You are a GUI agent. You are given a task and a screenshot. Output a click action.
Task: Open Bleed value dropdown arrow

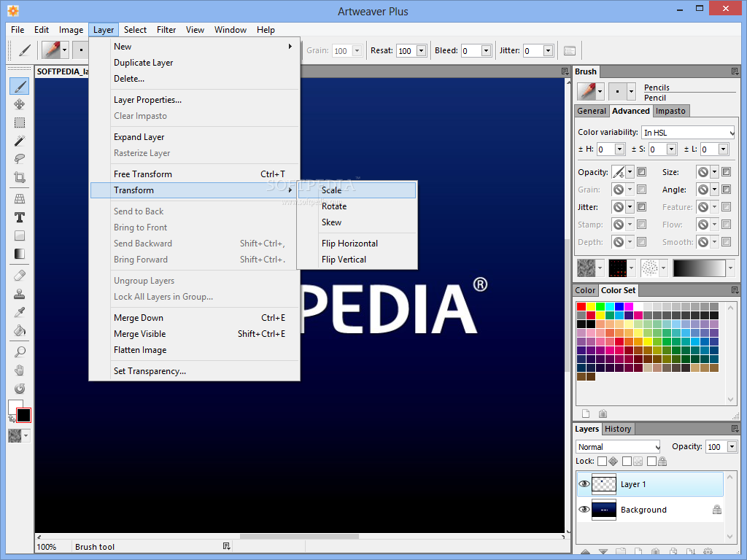[x=486, y=50]
